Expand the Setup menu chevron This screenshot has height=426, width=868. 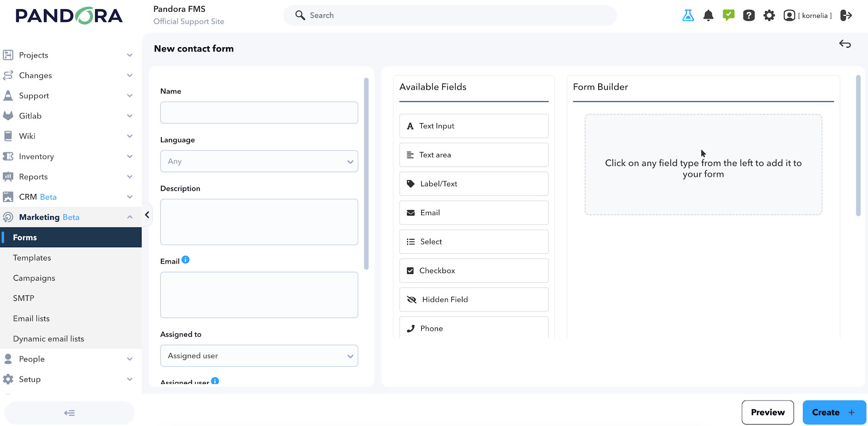click(130, 379)
